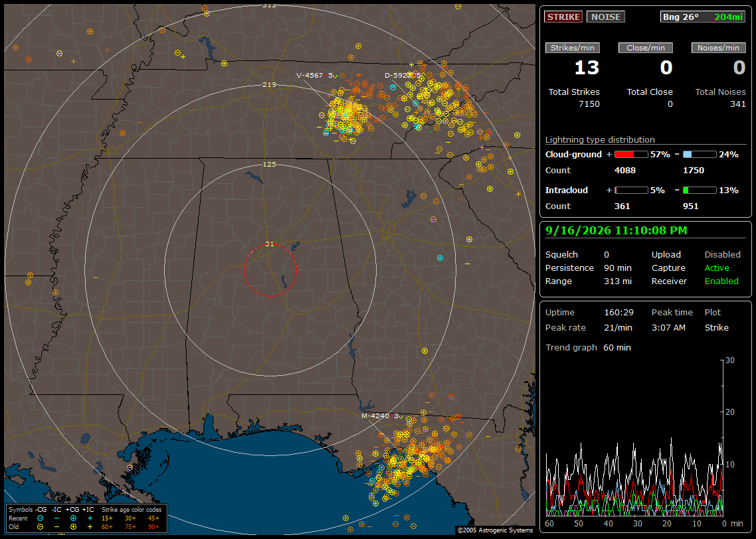Click the Range 313 mi setting
The height and width of the screenshot is (539, 756).
click(588, 281)
